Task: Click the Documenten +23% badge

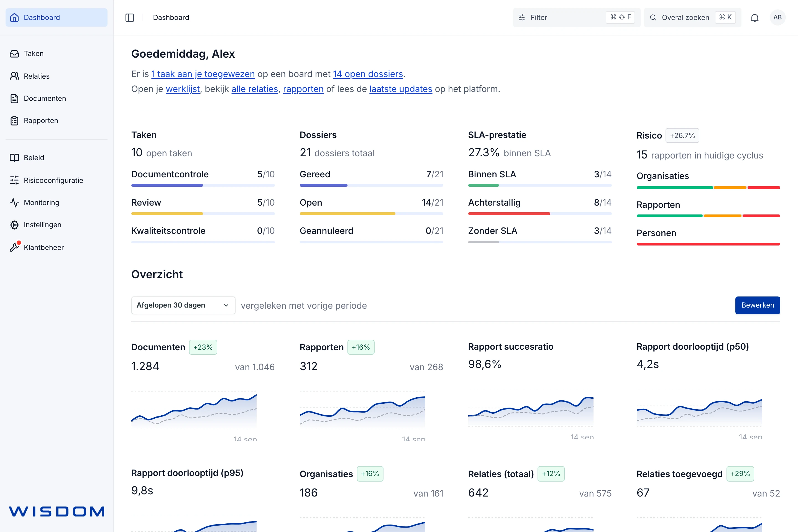Action: click(x=203, y=347)
